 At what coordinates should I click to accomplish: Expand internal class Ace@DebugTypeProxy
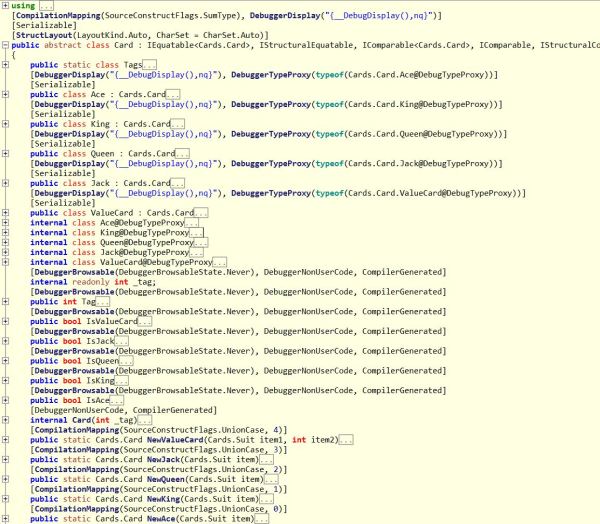pos(5,222)
